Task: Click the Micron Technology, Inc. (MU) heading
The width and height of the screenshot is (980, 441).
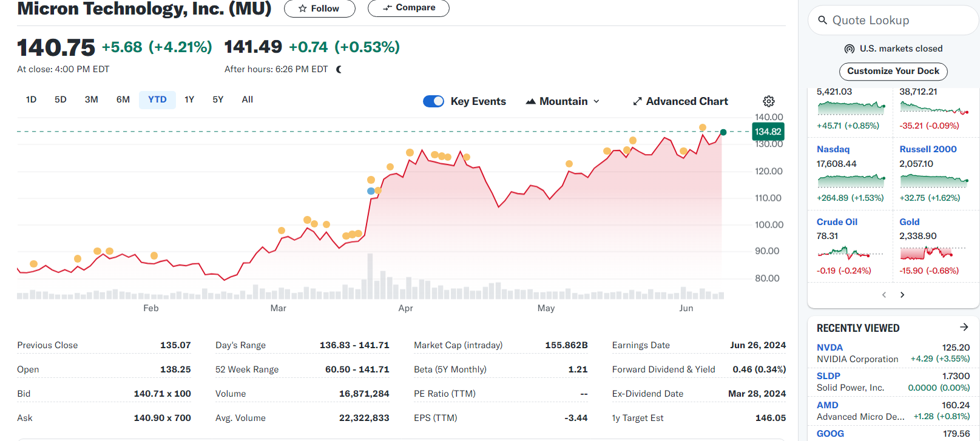Action: [144, 8]
